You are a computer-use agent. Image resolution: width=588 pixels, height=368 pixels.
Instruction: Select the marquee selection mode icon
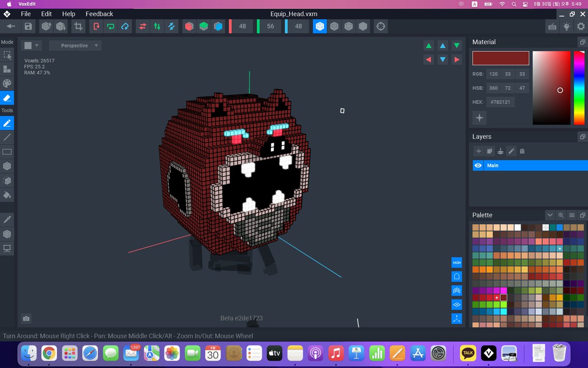pyautogui.click(x=7, y=55)
